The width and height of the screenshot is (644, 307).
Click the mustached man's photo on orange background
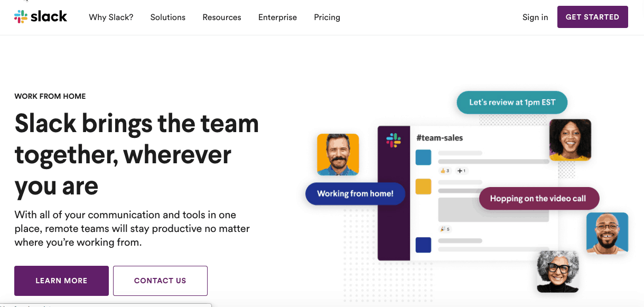[338, 154]
